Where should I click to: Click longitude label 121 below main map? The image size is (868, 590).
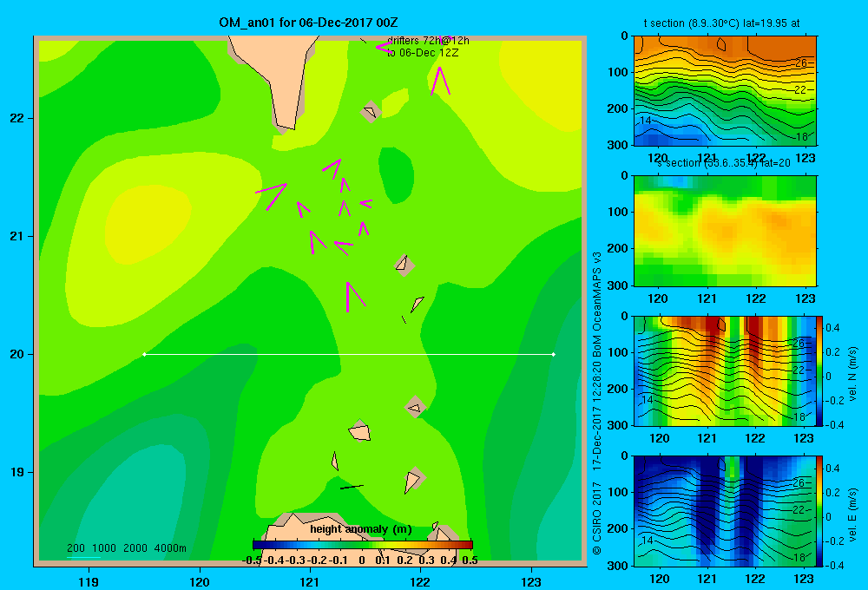tap(310, 581)
